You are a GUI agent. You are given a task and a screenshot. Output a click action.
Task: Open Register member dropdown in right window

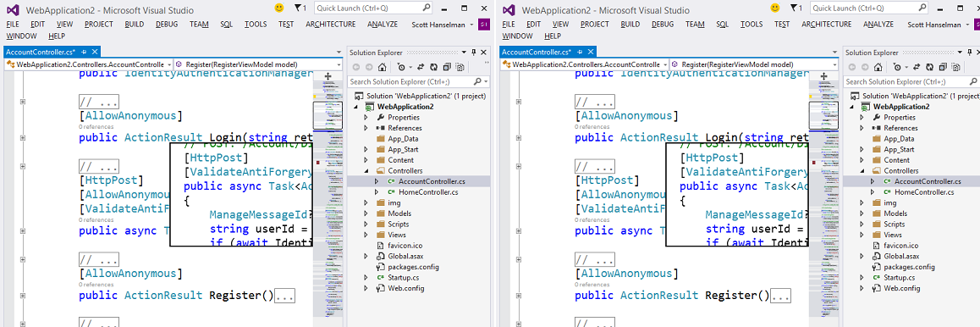tap(835, 64)
